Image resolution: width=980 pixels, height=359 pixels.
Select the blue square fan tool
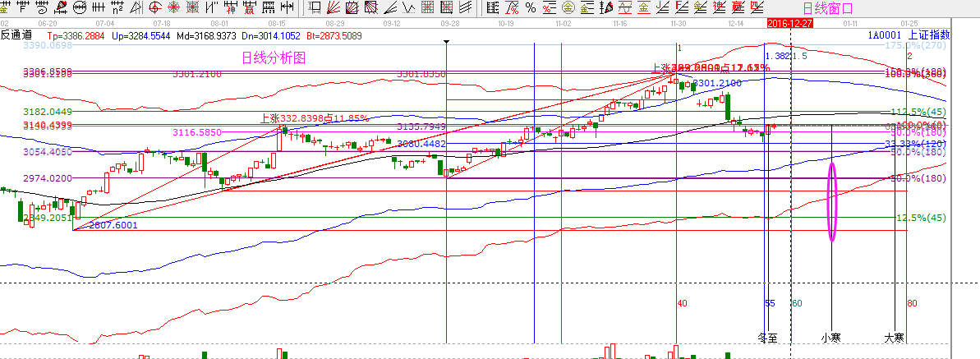coord(352,7)
